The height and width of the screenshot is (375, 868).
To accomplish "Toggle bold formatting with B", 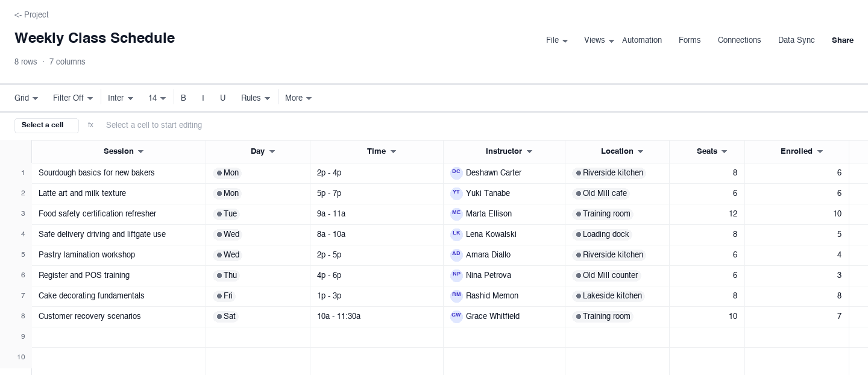I will click(x=183, y=98).
